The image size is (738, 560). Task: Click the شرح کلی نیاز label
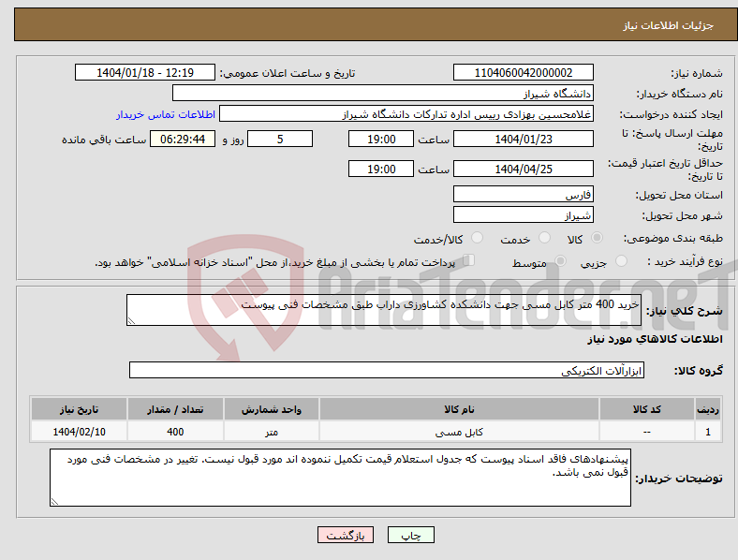pos(685,311)
